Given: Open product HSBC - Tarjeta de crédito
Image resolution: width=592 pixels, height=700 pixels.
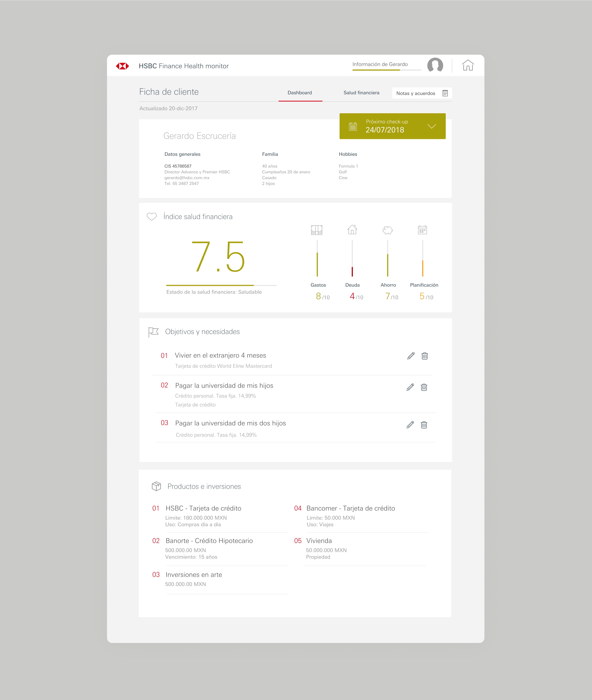Looking at the screenshot, I should point(203,508).
